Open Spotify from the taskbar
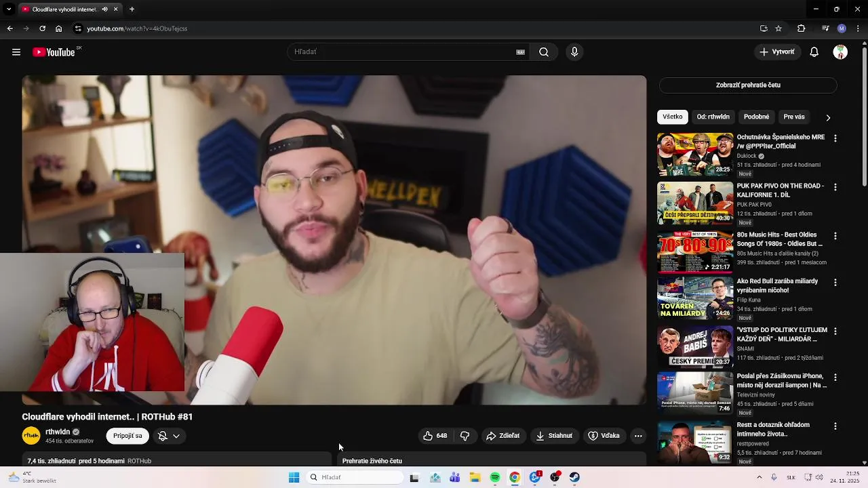 495,477
